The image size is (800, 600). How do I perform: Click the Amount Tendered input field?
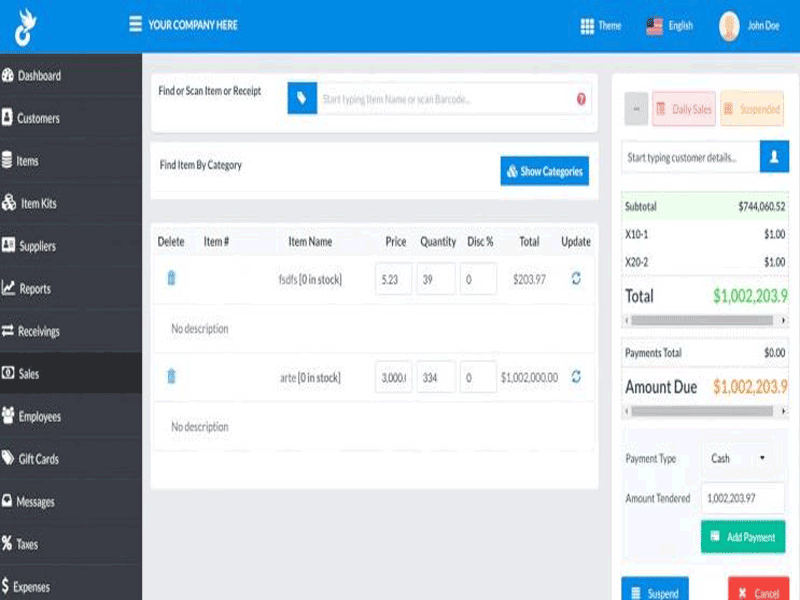(742, 498)
